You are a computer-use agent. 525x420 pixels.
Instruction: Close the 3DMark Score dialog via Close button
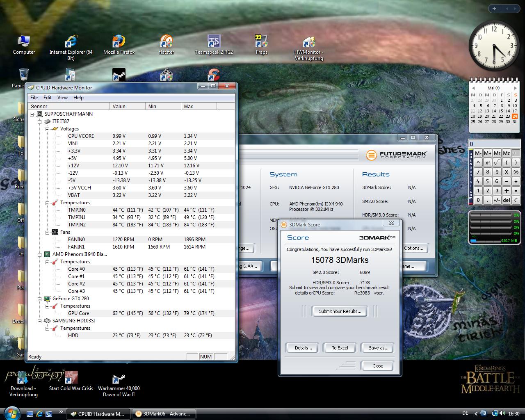(x=378, y=366)
